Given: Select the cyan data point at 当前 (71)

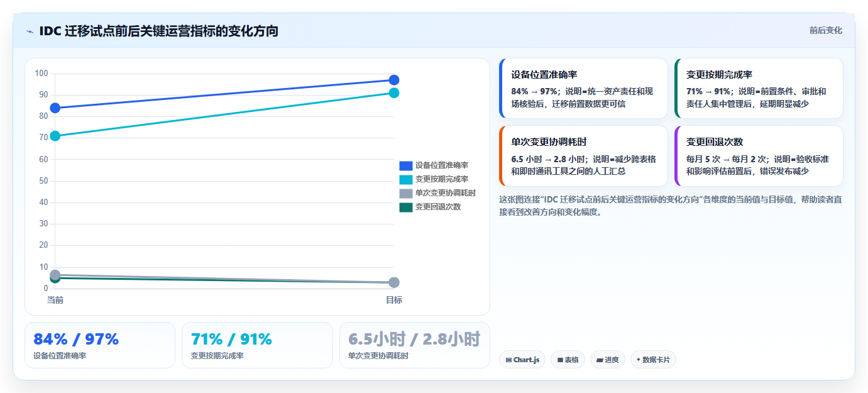Looking at the screenshot, I should (55, 136).
